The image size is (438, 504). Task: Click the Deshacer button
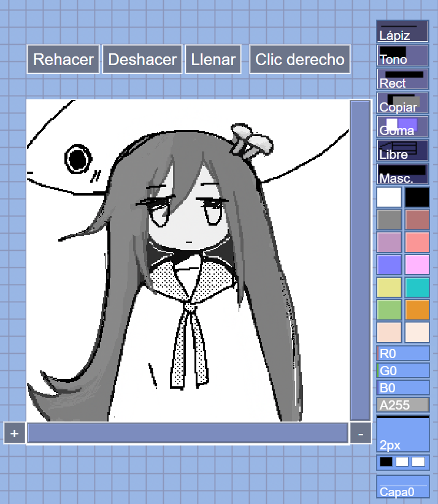142,59
